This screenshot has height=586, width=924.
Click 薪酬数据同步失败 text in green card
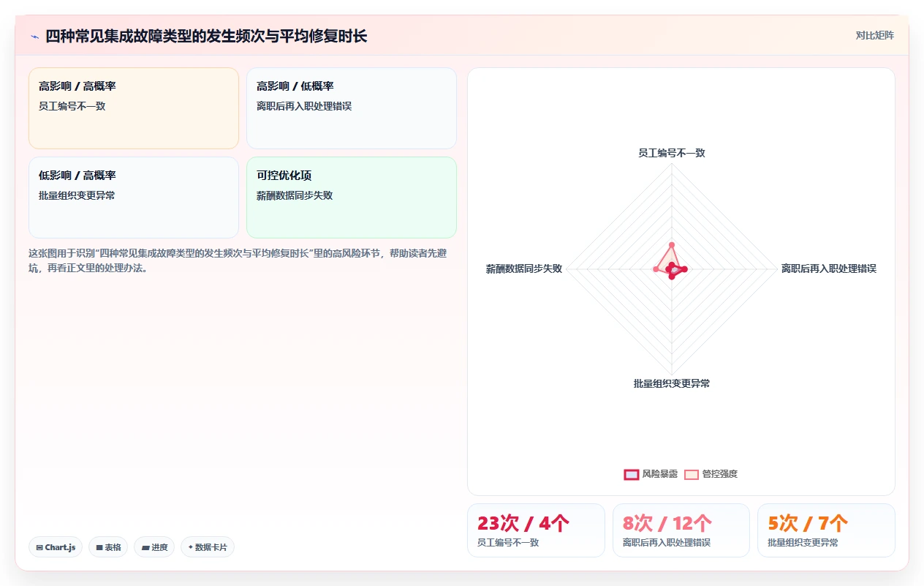coord(295,195)
